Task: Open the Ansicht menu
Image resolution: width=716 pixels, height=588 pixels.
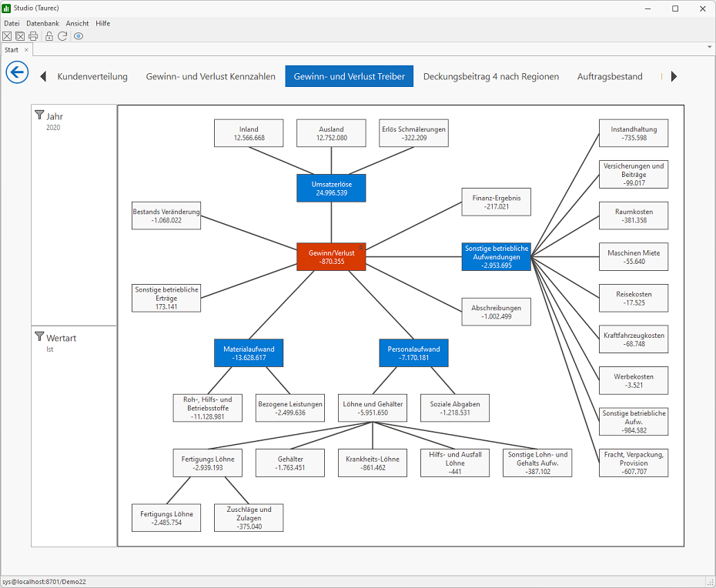Action: 77,23
